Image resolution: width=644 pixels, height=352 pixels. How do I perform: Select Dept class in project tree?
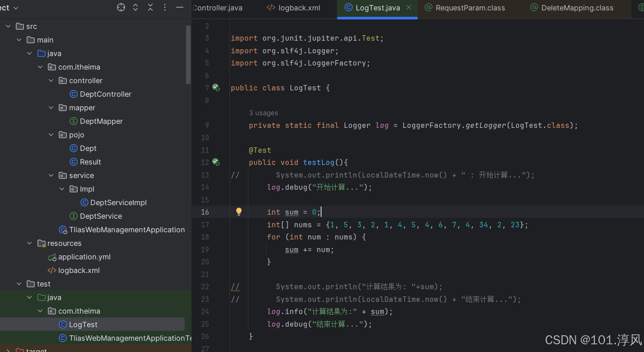coord(88,148)
